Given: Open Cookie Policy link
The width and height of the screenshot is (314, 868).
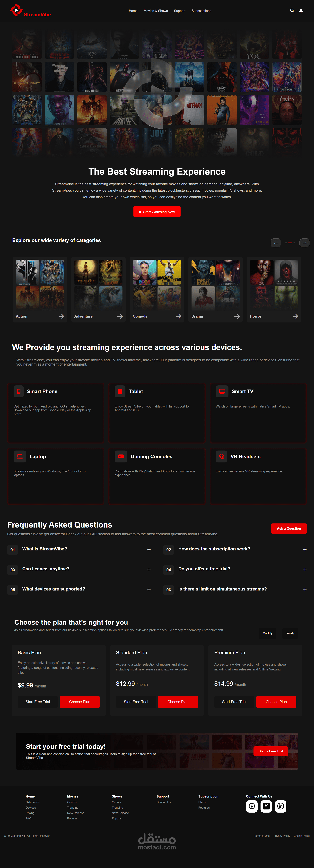Looking at the screenshot, I should [x=302, y=836].
